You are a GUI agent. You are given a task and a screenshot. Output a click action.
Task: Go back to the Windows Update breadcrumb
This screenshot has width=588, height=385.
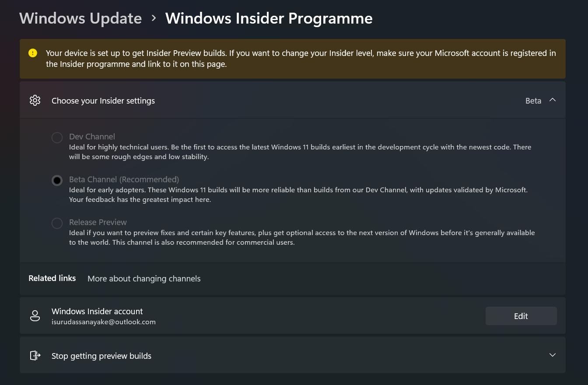(80, 18)
